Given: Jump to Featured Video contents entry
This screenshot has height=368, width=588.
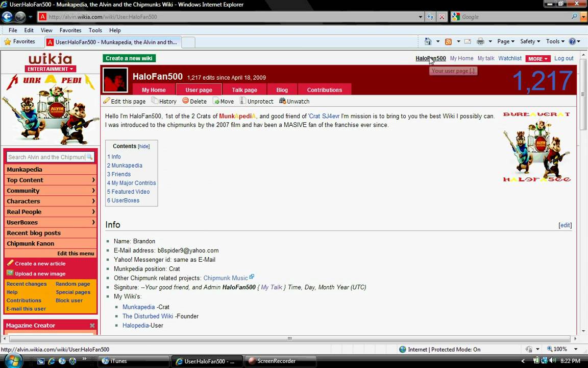Looking at the screenshot, I should 128,192.
